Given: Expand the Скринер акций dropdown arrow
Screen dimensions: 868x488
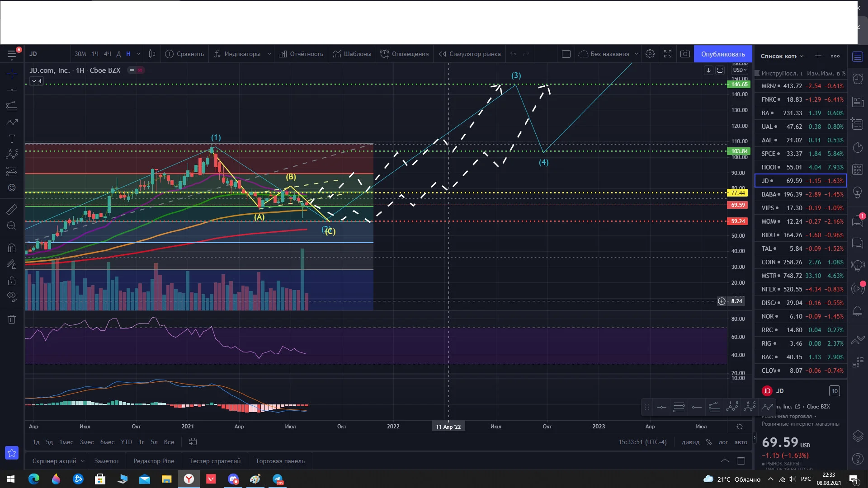Looking at the screenshot, I should (x=83, y=461).
